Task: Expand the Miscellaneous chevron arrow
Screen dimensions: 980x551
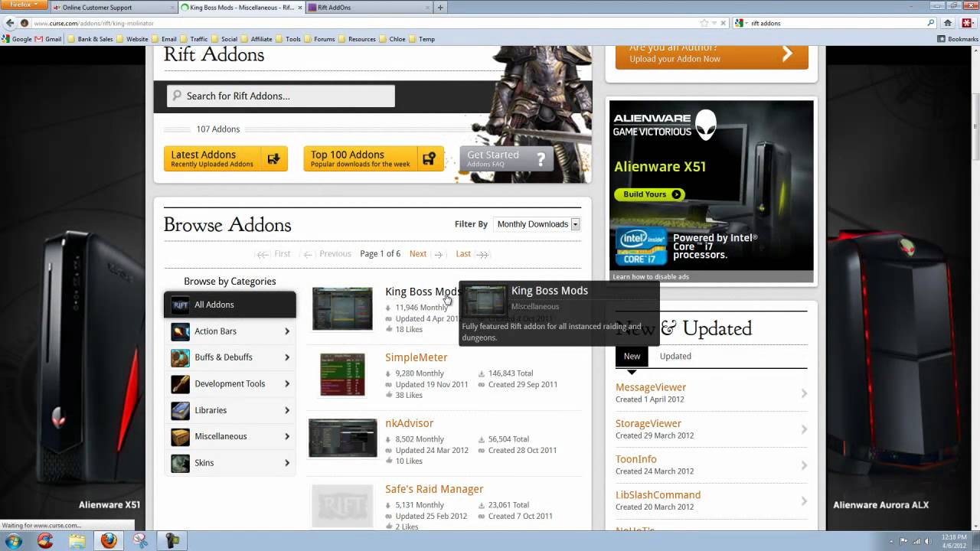Action: click(287, 436)
